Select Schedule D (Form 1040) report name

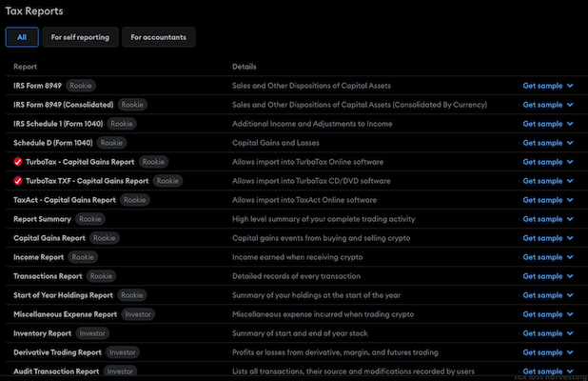53,143
